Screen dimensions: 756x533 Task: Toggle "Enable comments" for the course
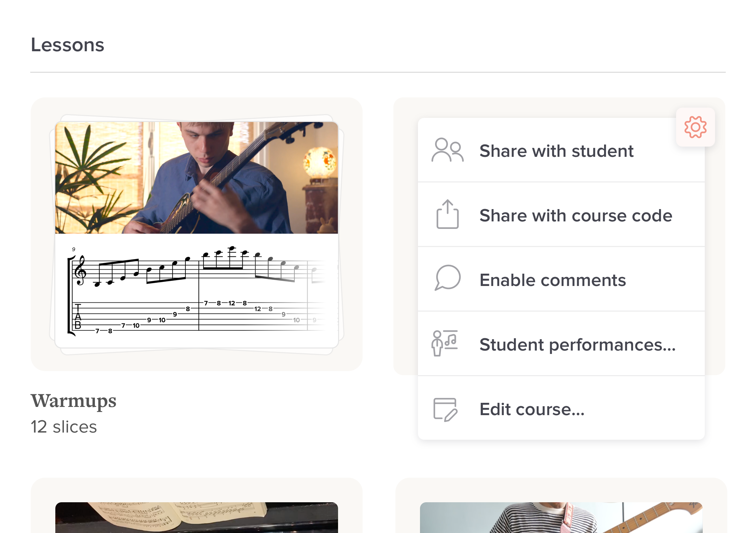pyautogui.click(x=552, y=280)
